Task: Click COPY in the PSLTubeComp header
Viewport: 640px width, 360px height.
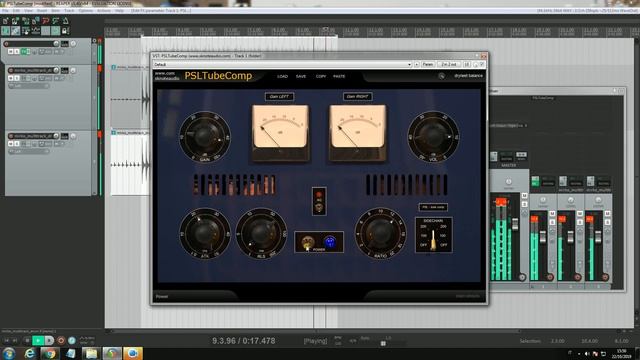Action: coord(321,76)
